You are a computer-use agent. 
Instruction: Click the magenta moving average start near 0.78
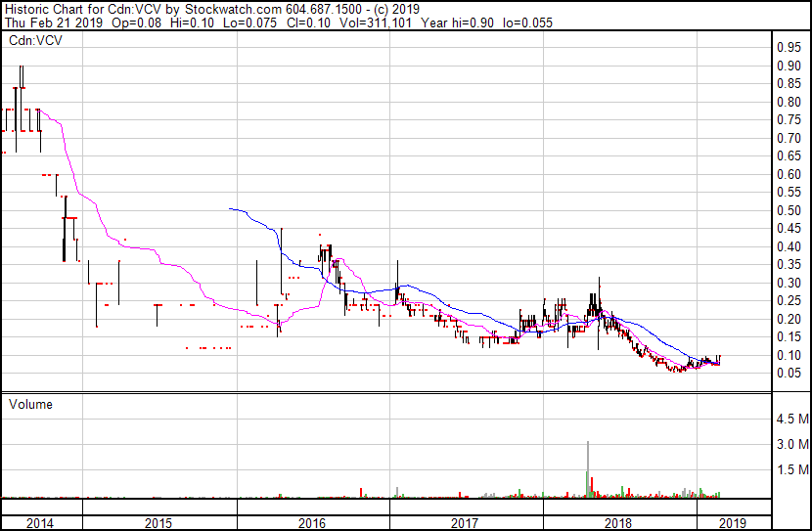click(38, 110)
